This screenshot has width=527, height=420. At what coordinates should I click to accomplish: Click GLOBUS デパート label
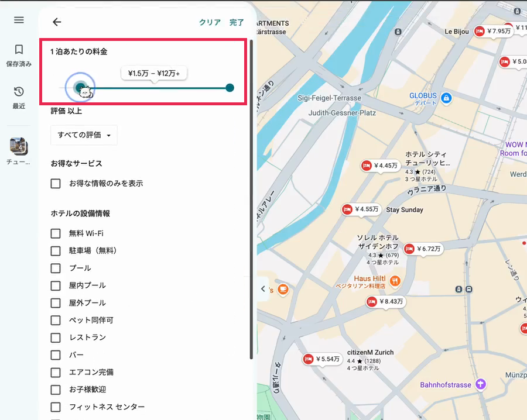pos(423,99)
